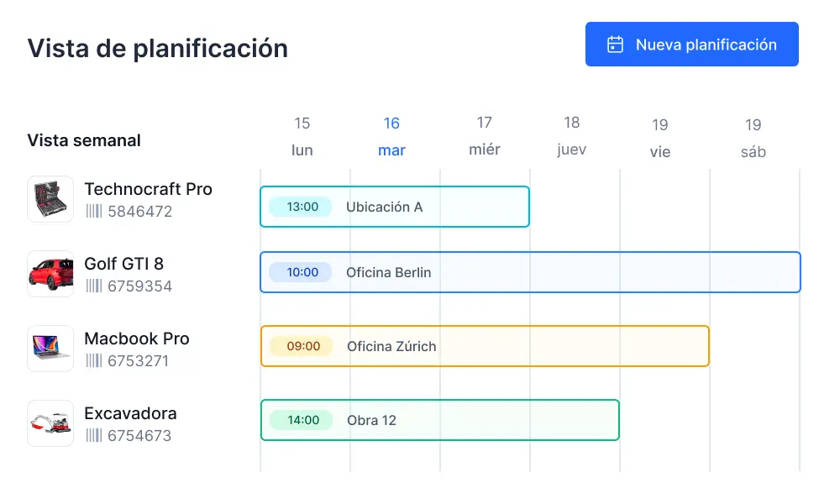Select the 18 juev day header
Image resolution: width=840 pixels, height=504 pixels.
572,136
